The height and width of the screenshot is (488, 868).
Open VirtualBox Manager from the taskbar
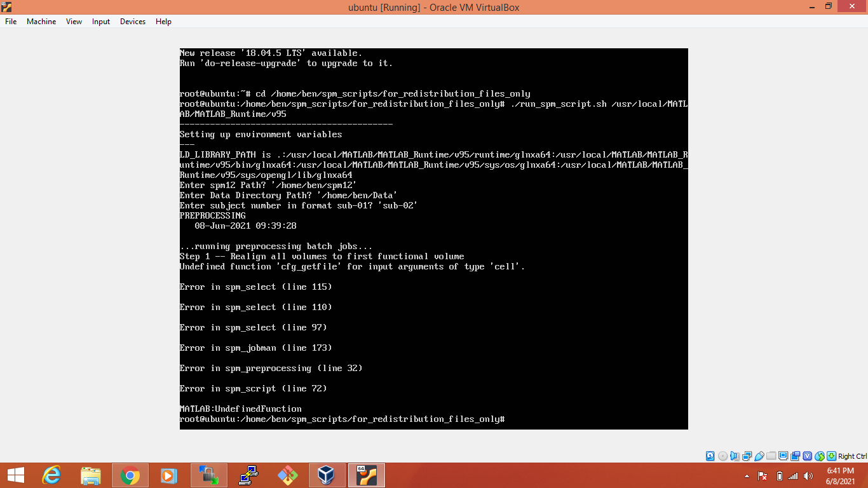[327, 475]
